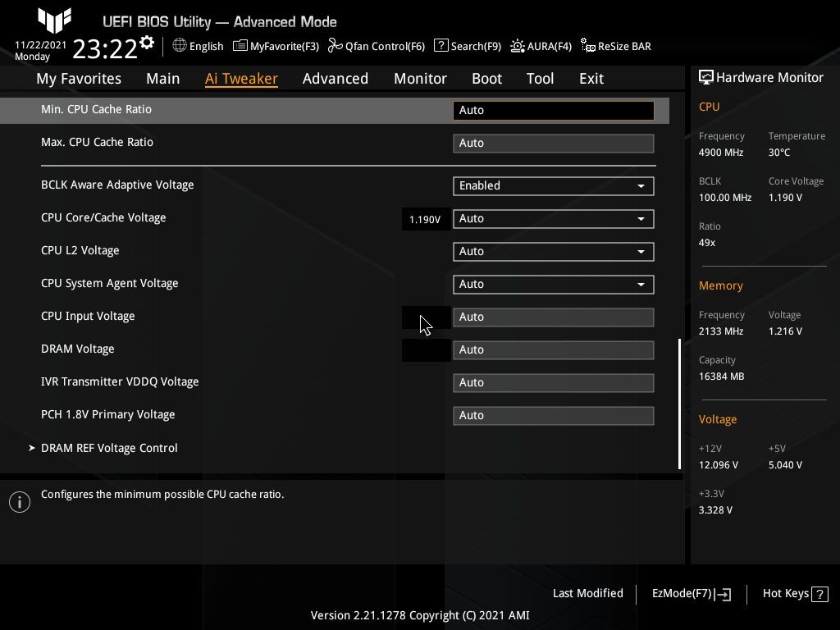Click the IVR Transmitter VDDQ Voltage field
The width and height of the screenshot is (840, 630).
point(554,382)
